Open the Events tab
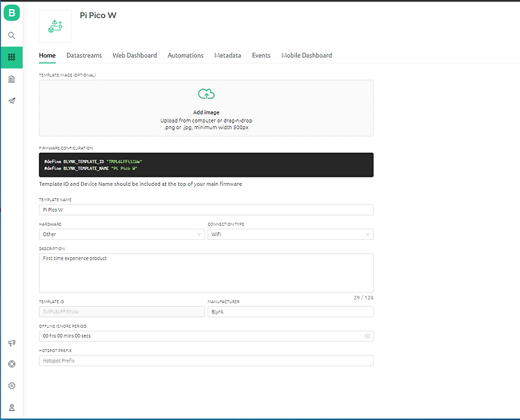Screen dimensions: 520x420 (261, 55)
